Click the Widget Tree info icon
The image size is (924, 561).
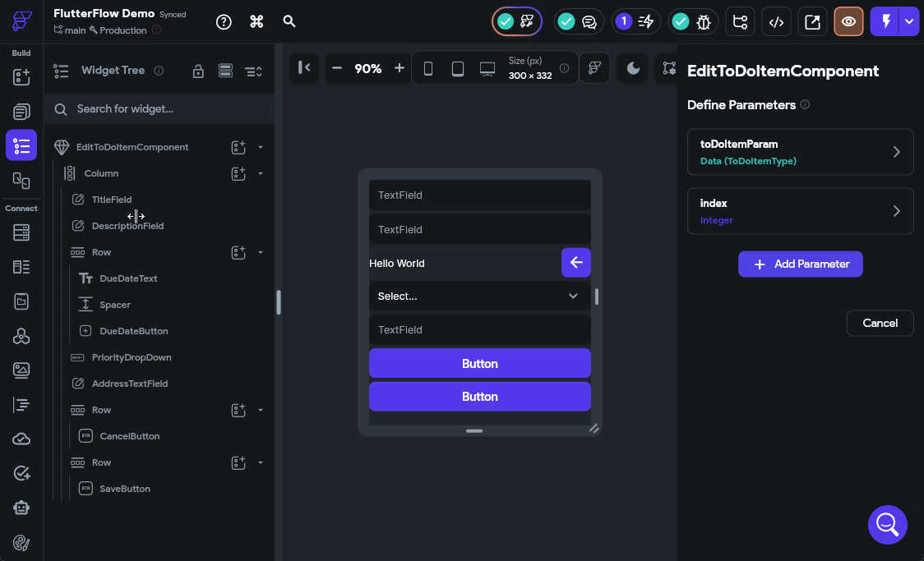[159, 71]
